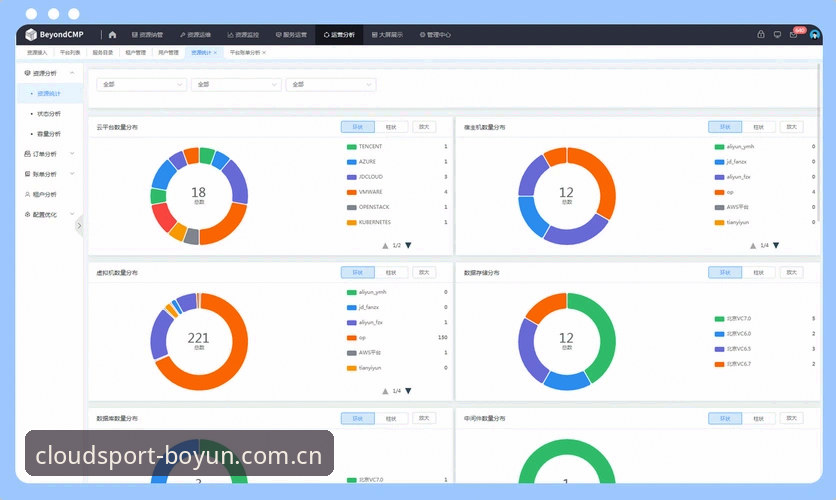Enlarge the 云平台数量分布 chart with 放大

pyautogui.click(x=424, y=127)
